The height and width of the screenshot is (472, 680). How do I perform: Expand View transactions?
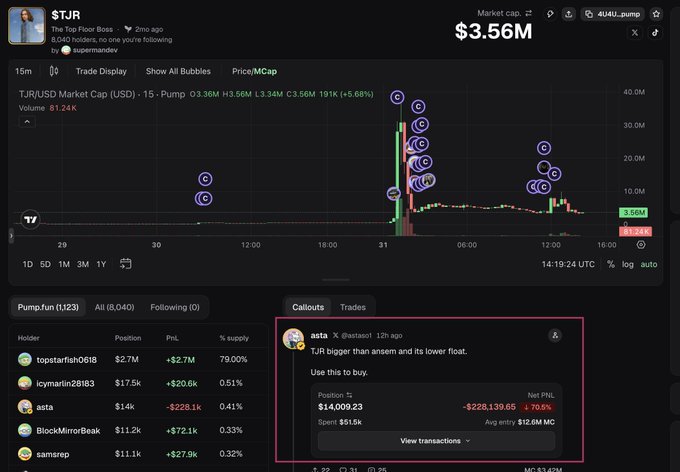click(x=436, y=441)
